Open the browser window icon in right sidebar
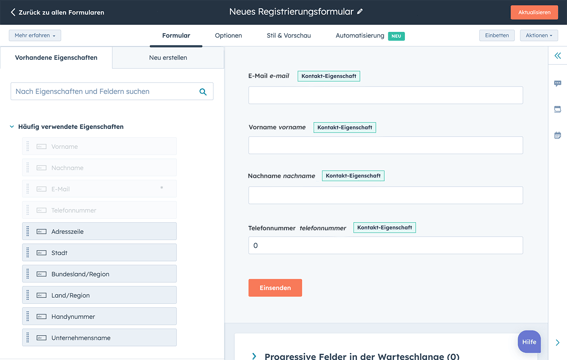The width and height of the screenshot is (567, 360). (x=558, y=109)
